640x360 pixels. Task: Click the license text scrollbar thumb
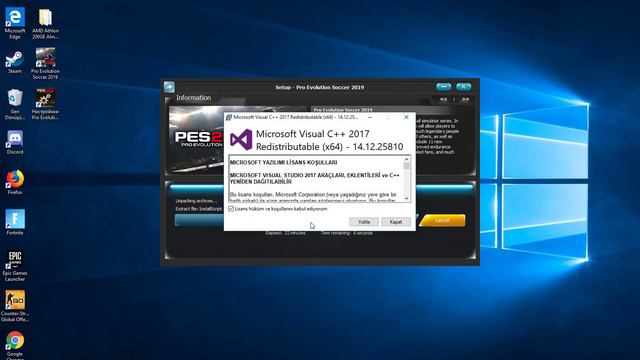tap(407, 166)
